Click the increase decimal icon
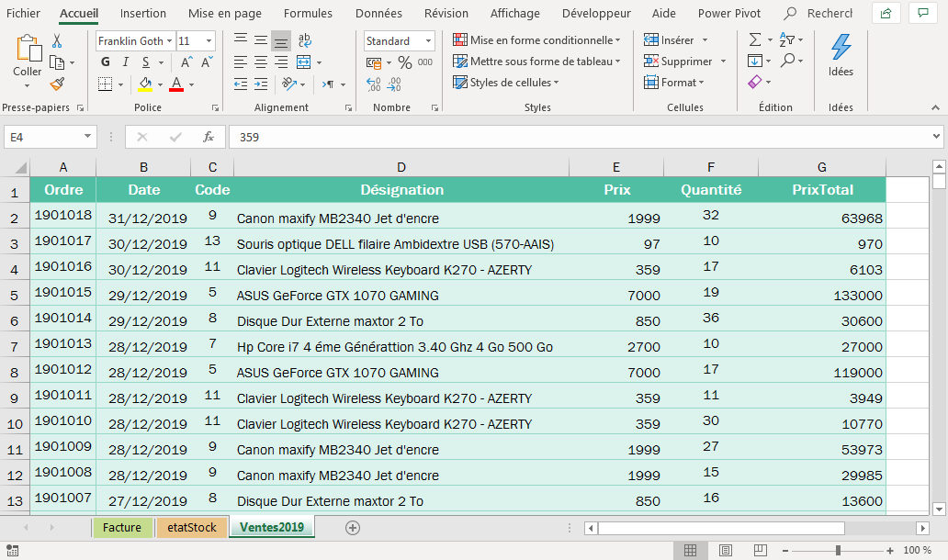 tap(374, 84)
